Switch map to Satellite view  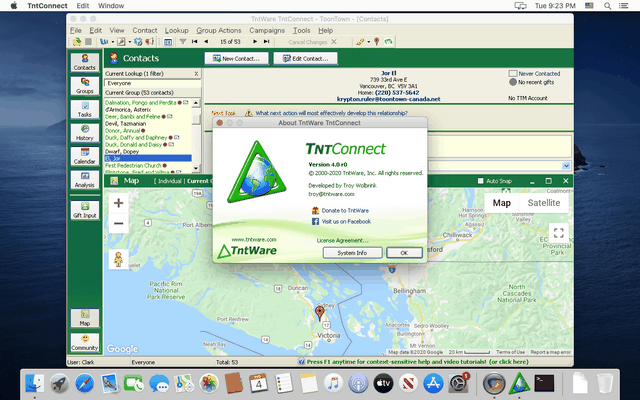coord(544,203)
